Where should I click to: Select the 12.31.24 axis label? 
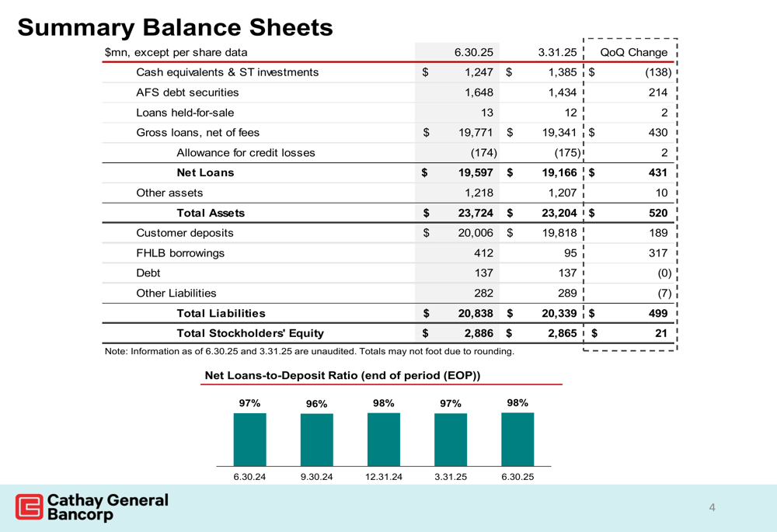[384, 477]
